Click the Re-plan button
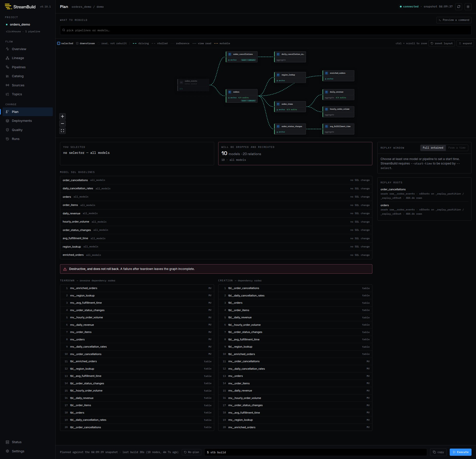 click(191, 452)
